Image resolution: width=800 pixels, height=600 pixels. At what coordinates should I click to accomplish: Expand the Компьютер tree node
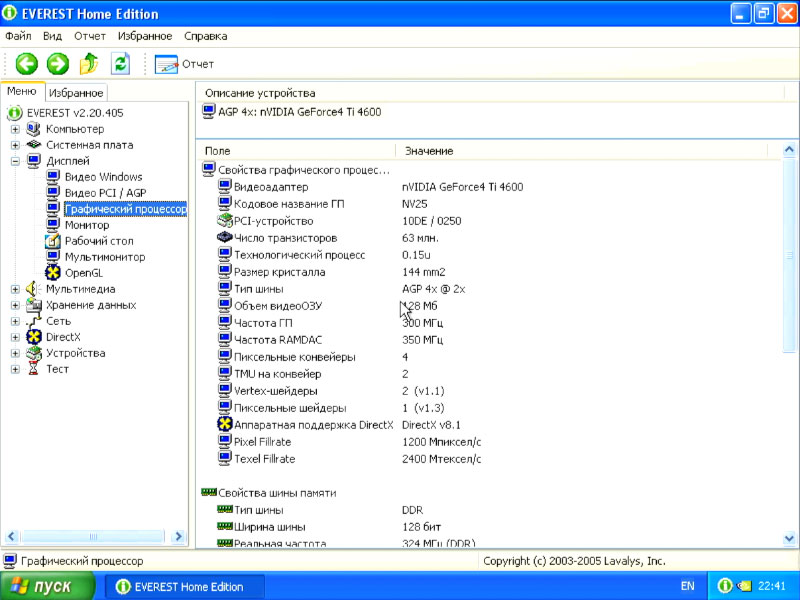15,129
